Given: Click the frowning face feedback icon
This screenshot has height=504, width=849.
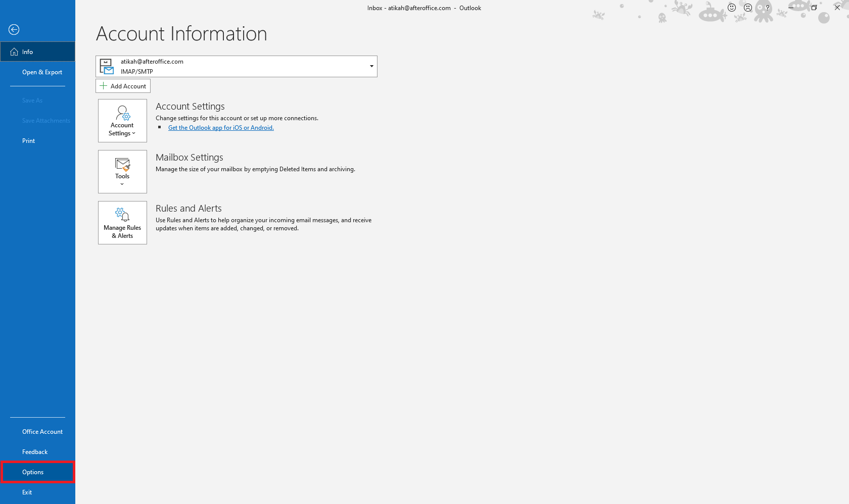Looking at the screenshot, I should click(x=748, y=8).
